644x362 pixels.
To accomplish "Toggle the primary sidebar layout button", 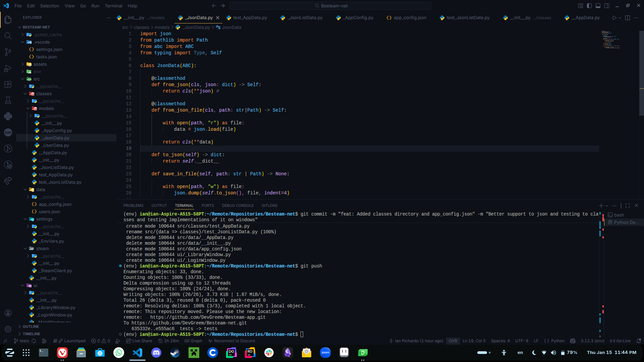I will (x=589, y=6).
